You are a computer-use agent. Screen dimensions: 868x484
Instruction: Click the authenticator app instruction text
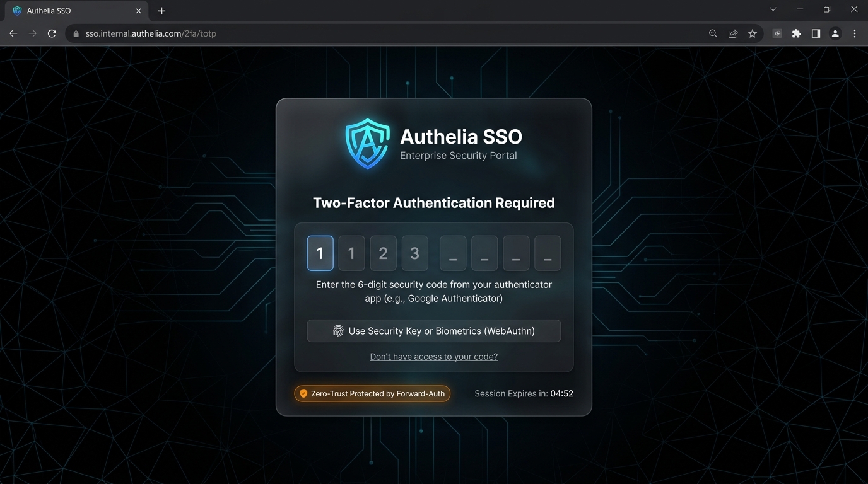(434, 291)
